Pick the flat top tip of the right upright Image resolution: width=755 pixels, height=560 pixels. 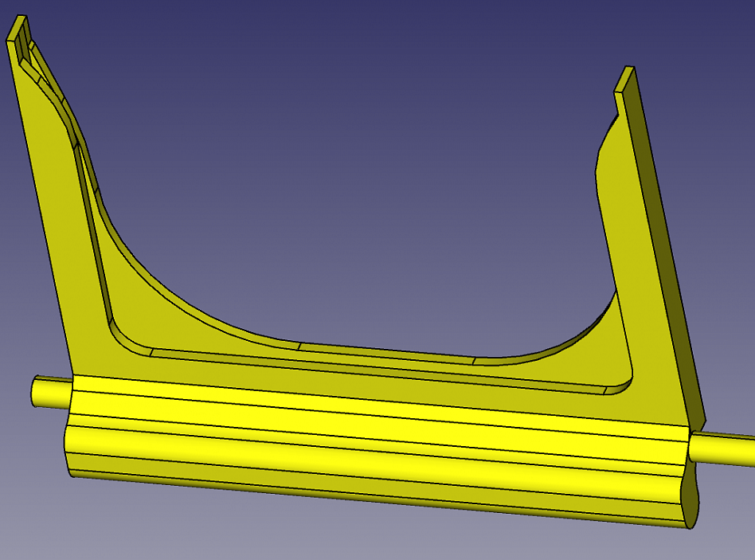624,79
